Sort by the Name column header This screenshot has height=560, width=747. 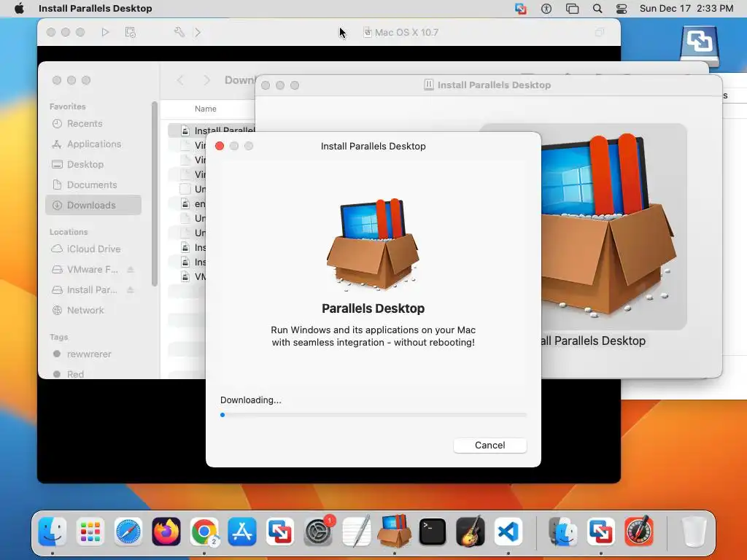pyautogui.click(x=205, y=109)
